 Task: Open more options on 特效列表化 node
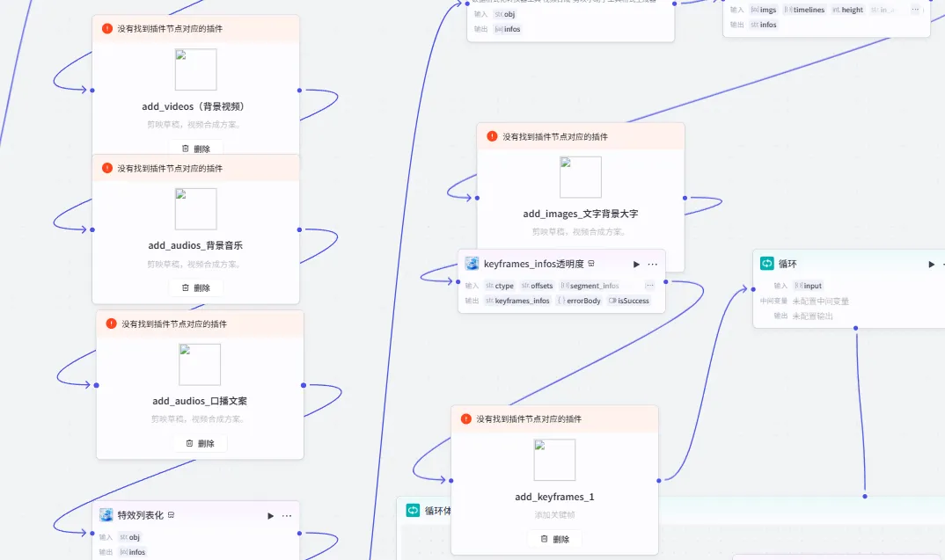(x=287, y=515)
